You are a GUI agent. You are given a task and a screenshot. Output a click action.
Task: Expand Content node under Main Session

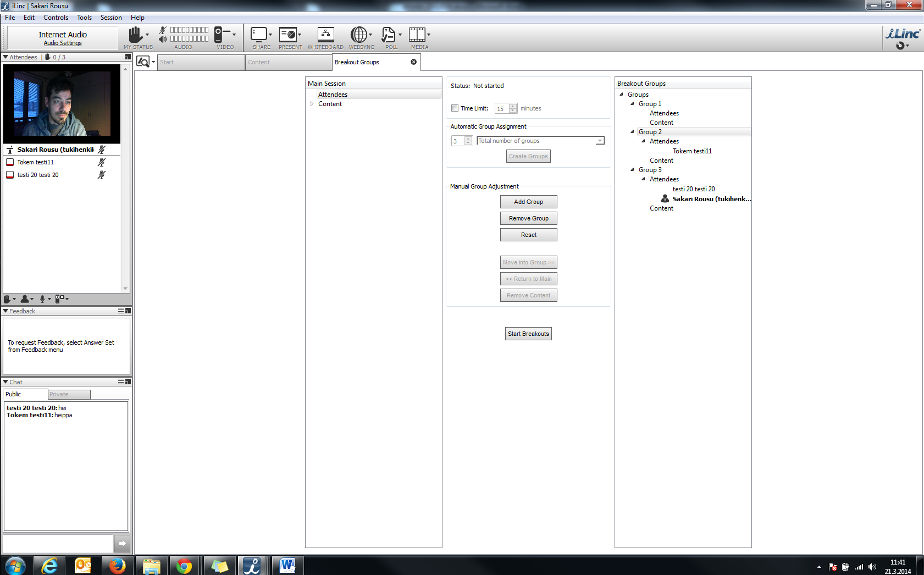(312, 104)
